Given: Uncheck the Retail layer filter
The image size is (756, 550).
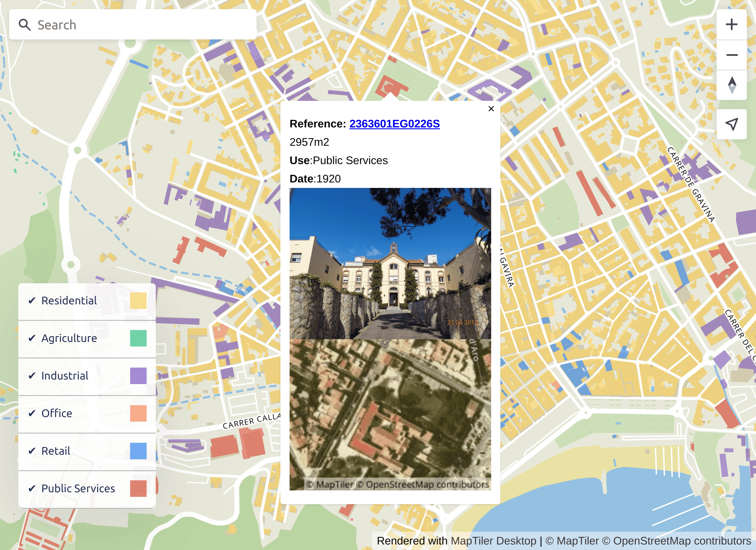Looking at the screenshot, I should [x=32, y=451].
